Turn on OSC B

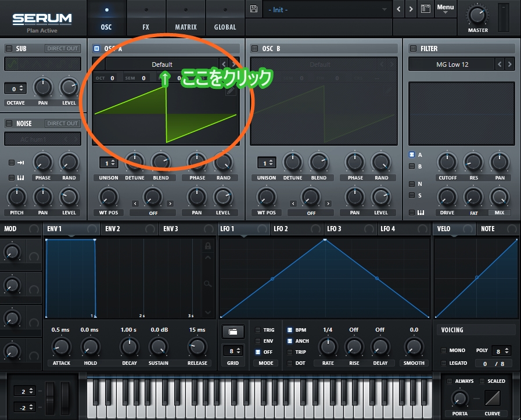pyautogui.click(x=254, y=49)
